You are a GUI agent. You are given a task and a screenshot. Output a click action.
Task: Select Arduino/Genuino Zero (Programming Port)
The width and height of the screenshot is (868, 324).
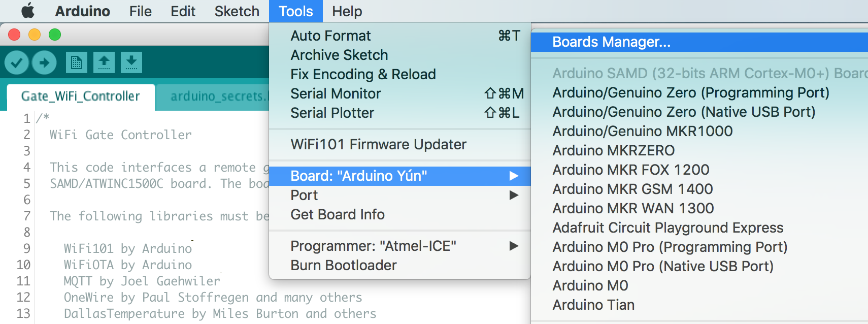(699, 92)
